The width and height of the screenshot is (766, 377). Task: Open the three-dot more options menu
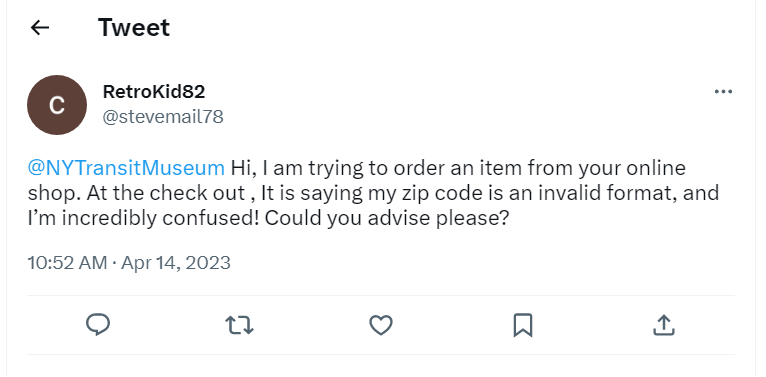click(723, 91)
